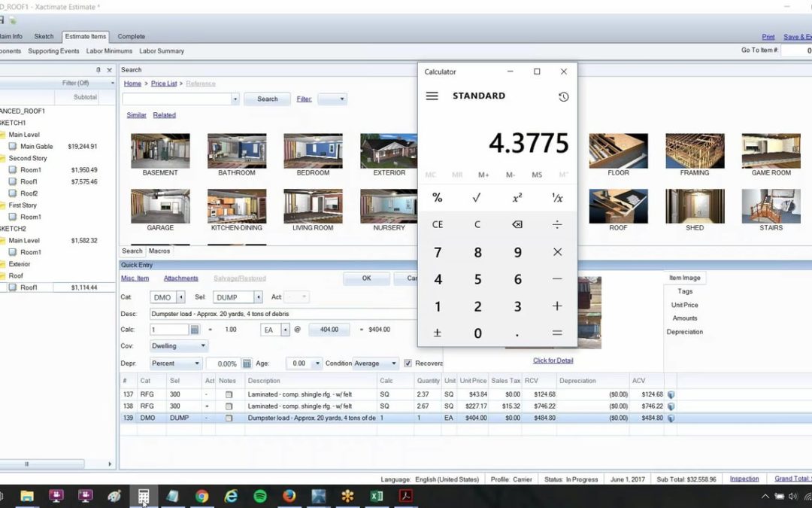Click the Calculator plus key

(556, 306)
